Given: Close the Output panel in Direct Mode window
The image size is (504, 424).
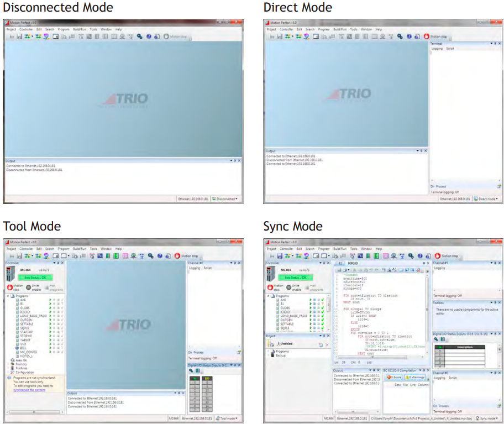Looking at the screenshot, I should (426, 151).
